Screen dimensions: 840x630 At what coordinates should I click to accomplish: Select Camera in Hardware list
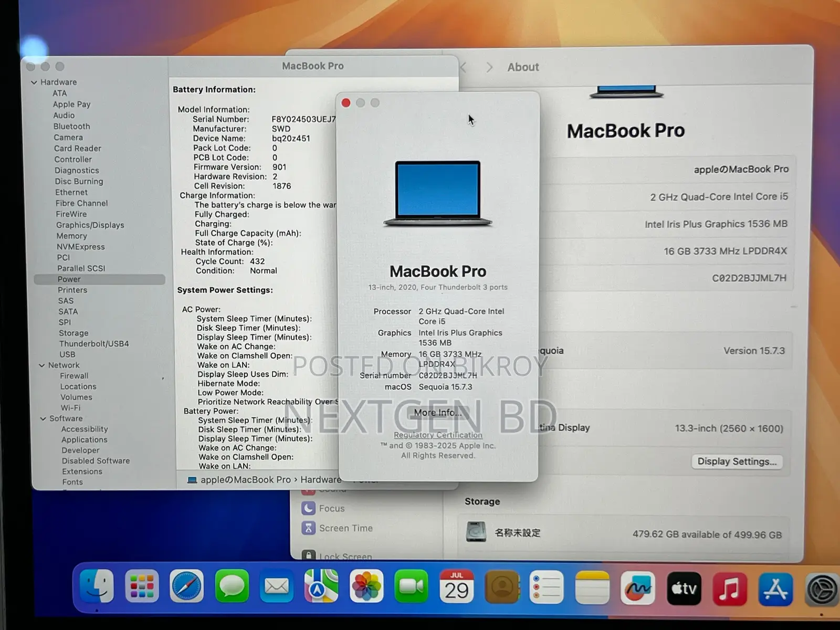[68, 138]
